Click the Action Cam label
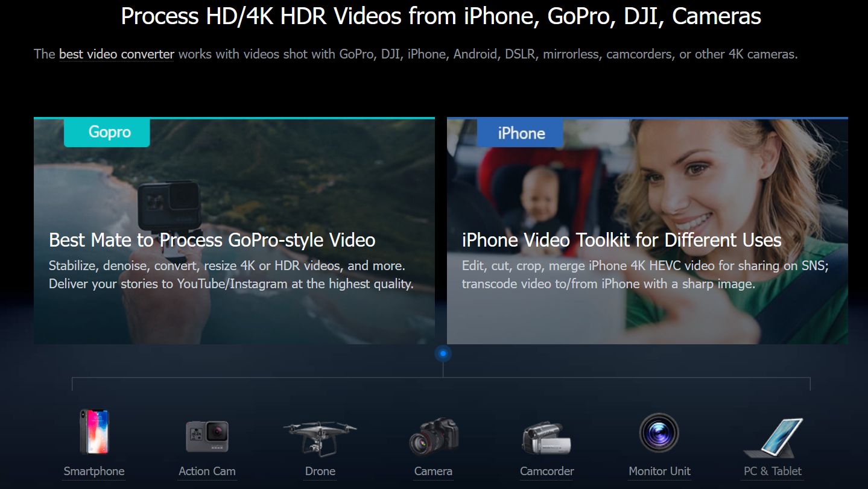Image resolution: width=868 pixels, height=489 pixels. pyautogui.click(x=207, y=472)
